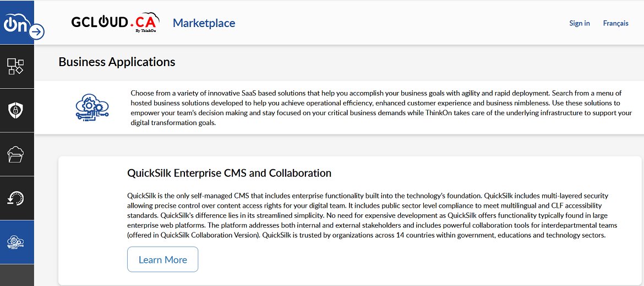Click the GCLOUD.CA logo
This screenshot has width=644, height=286.
coord(116,22)
